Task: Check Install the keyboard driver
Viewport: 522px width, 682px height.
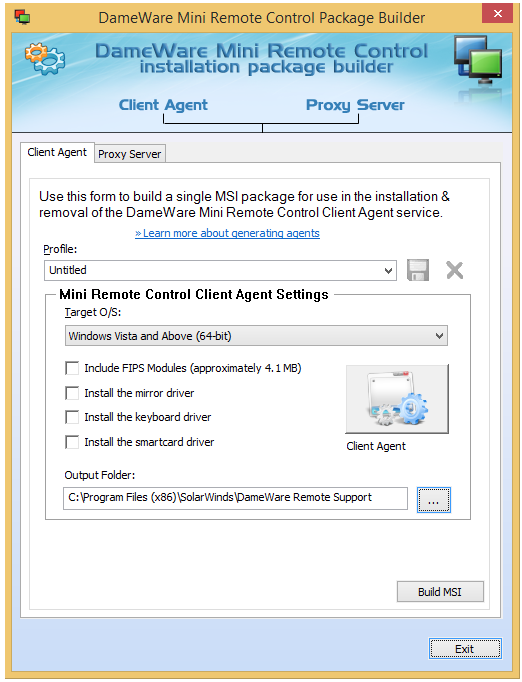Action: tap(72, 417)
